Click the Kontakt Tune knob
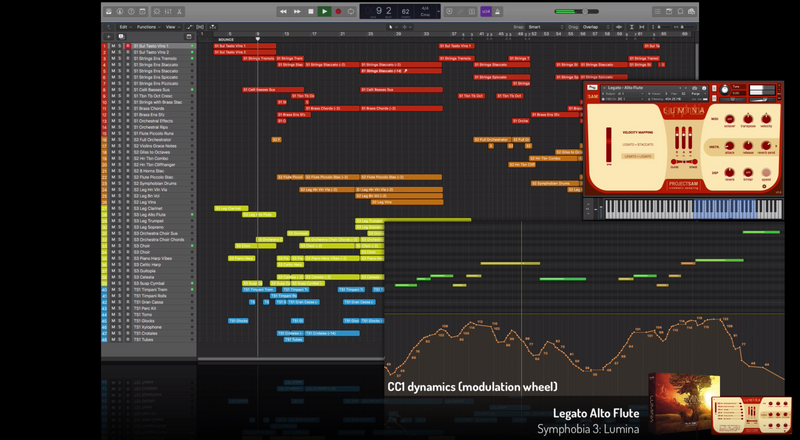 724,90
